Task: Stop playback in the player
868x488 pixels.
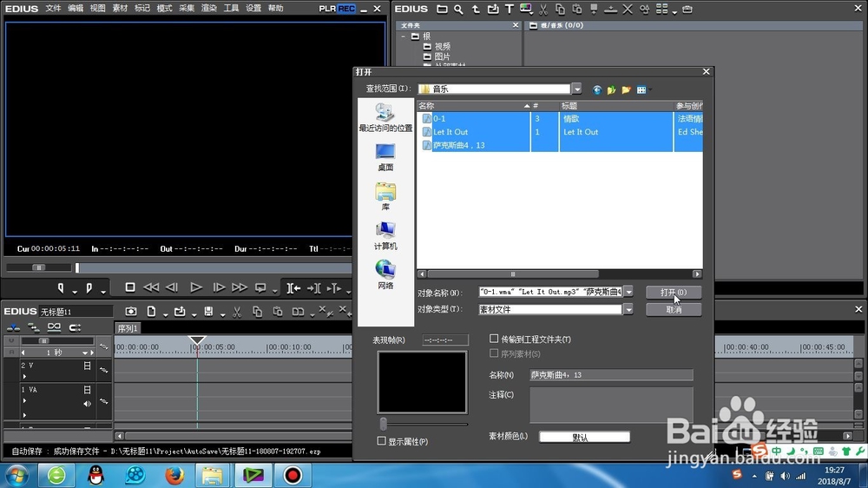Action: tap(130, 287)
